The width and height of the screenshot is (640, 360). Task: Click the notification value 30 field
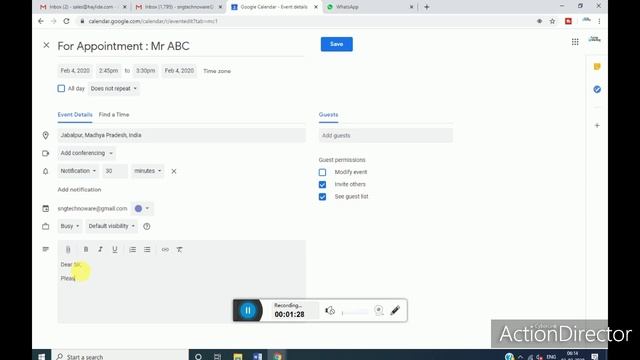(x=115, y=171)
